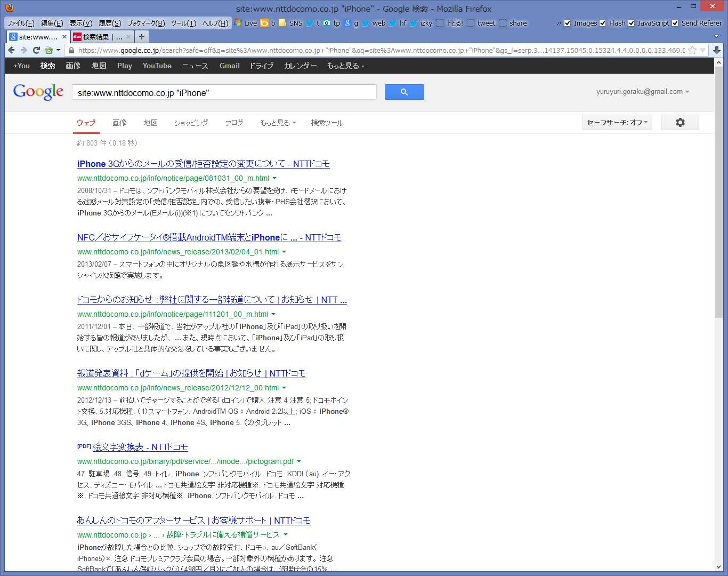Expand もっと見る in the black Google bar
This screenshot has height=576, width=728.
[x=346, y=66]
